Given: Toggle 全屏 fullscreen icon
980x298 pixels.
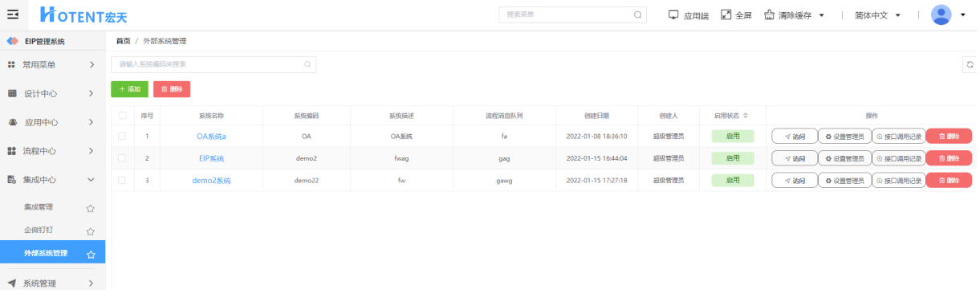Looking at the screenshot, I should 726,14.
